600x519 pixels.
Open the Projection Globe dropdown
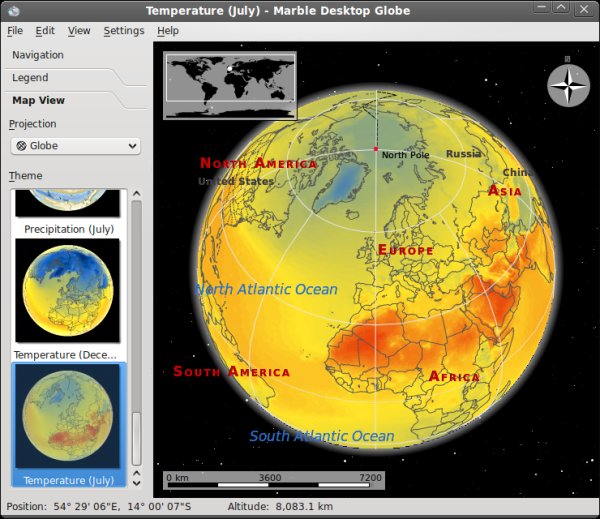pyautogui.click(x=76, y=146)
